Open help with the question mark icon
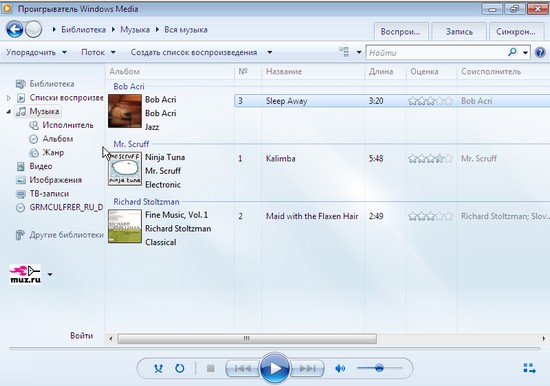 540,52
